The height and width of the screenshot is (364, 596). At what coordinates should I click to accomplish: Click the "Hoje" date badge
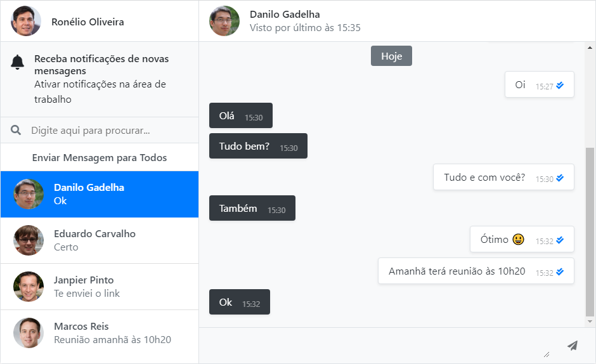pos(391,56)
